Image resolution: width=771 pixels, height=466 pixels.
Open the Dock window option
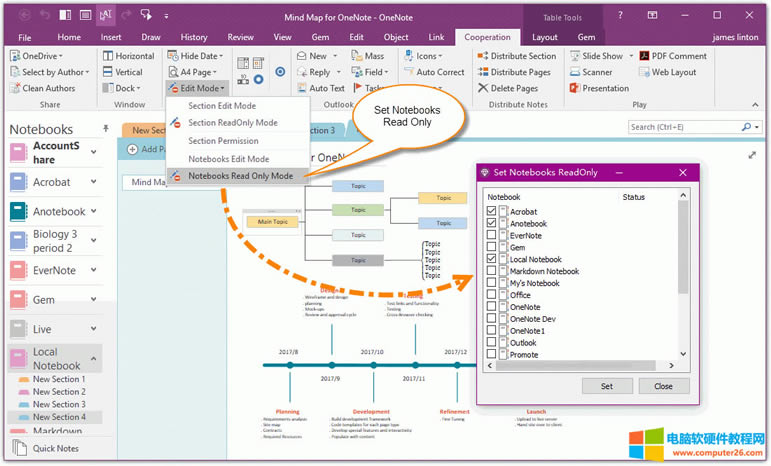(121, 88)
